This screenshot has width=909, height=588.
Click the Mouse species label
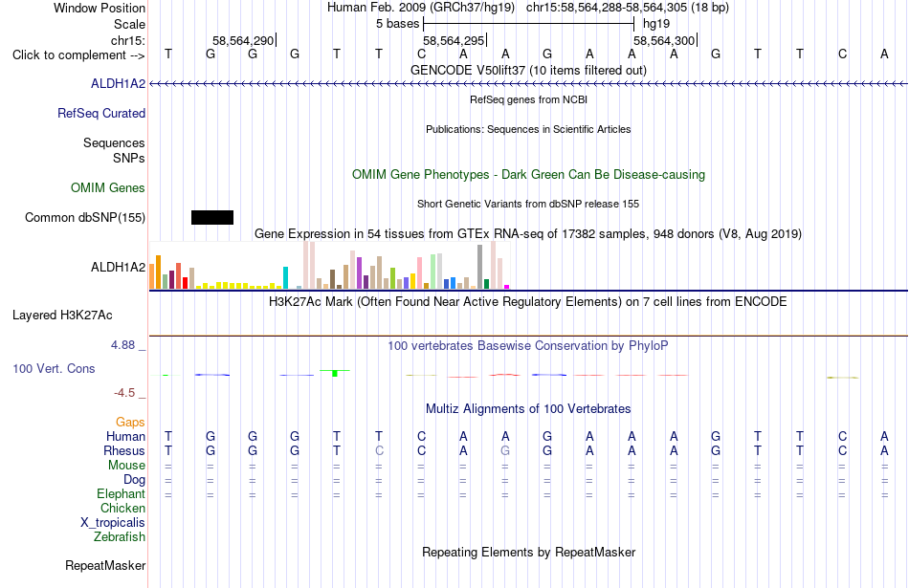[126, 466]
